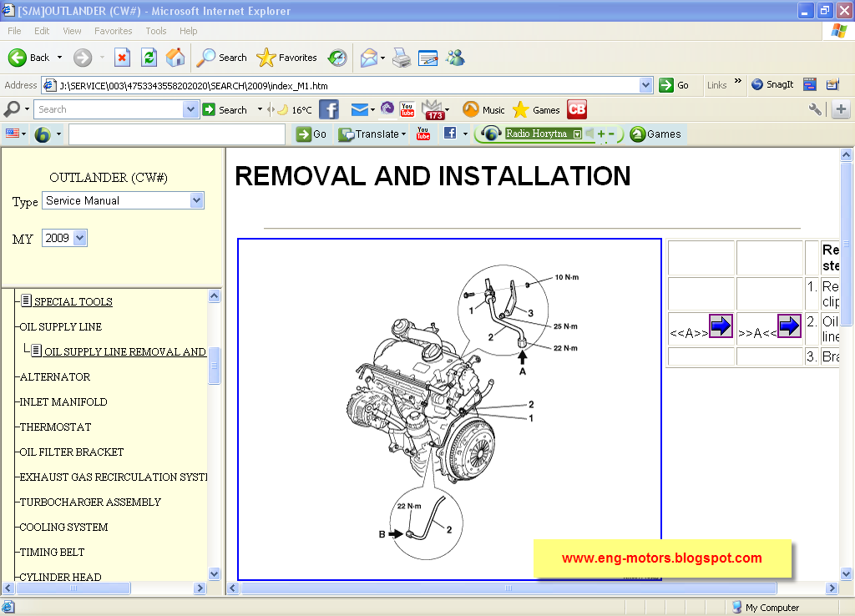The height and width of the screenshot is (616, 855).
Task: Open the Facebook icon in the search toolbar
Action: click(x=329, y=109)
